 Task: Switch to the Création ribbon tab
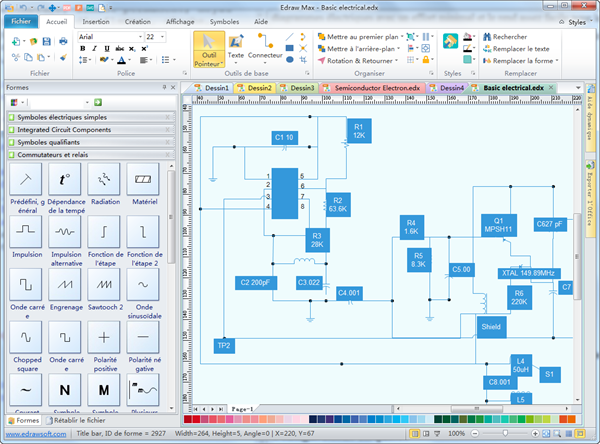[138, 22]
